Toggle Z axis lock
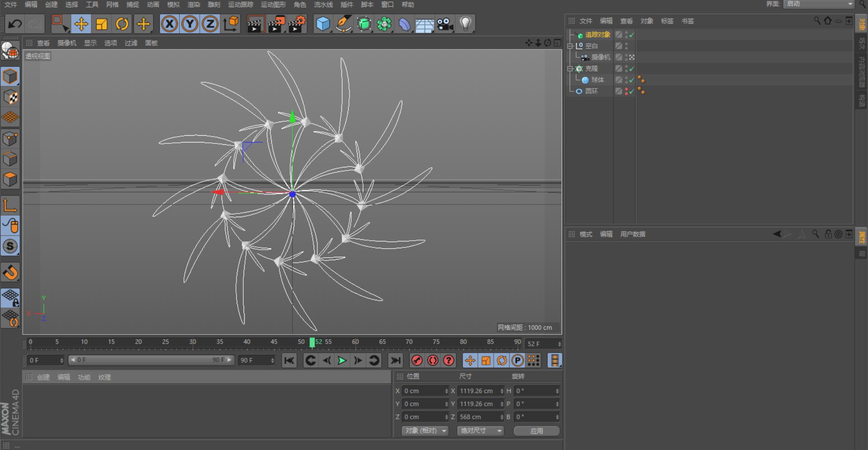 click(x=210, y=24)
